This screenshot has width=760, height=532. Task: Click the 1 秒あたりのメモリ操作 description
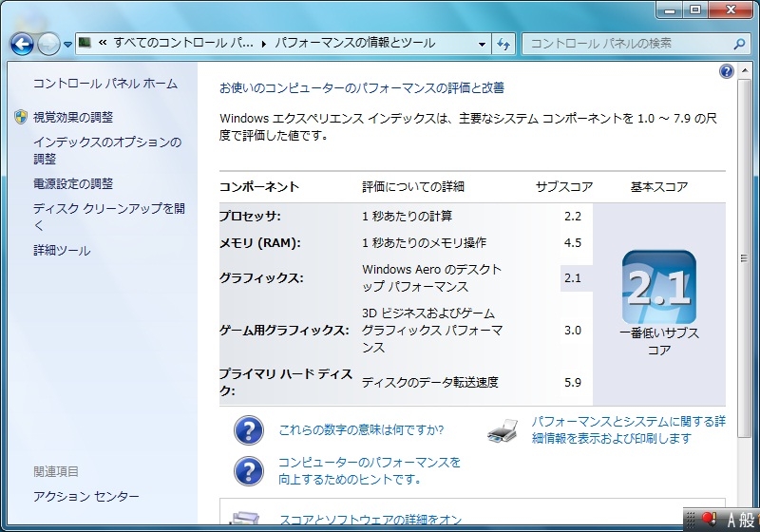(424, 243)
